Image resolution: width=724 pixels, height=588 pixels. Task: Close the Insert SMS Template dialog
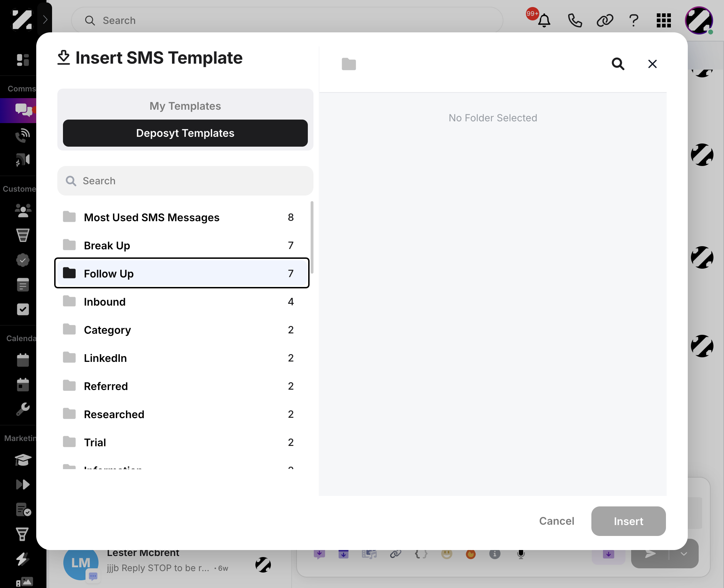652,64
